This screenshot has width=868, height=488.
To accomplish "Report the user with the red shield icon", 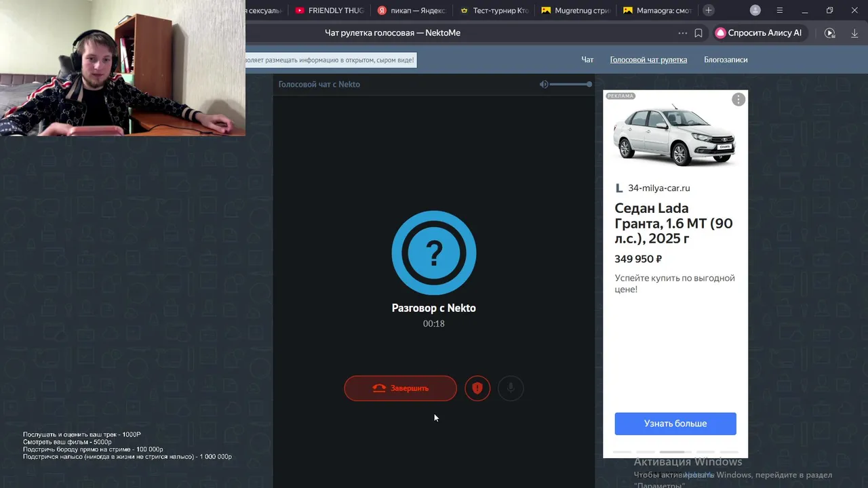I will point(477,388).
